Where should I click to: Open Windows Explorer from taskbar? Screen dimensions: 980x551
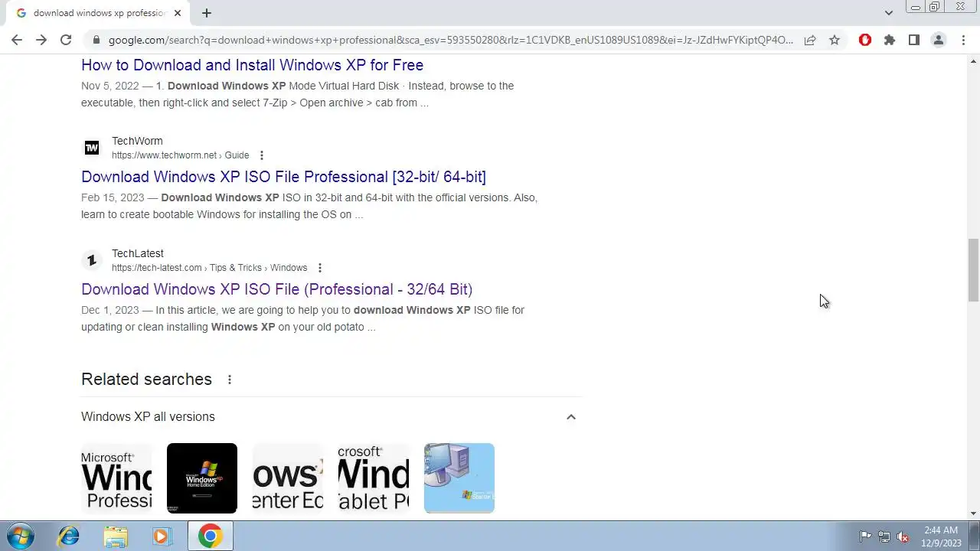click(x=116, y=536)
